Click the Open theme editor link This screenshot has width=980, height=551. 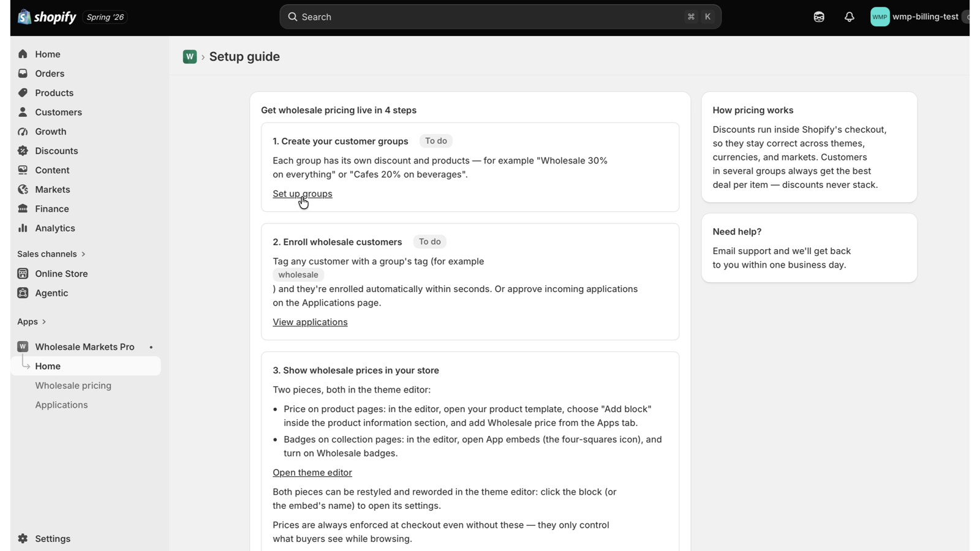(312, 473)
